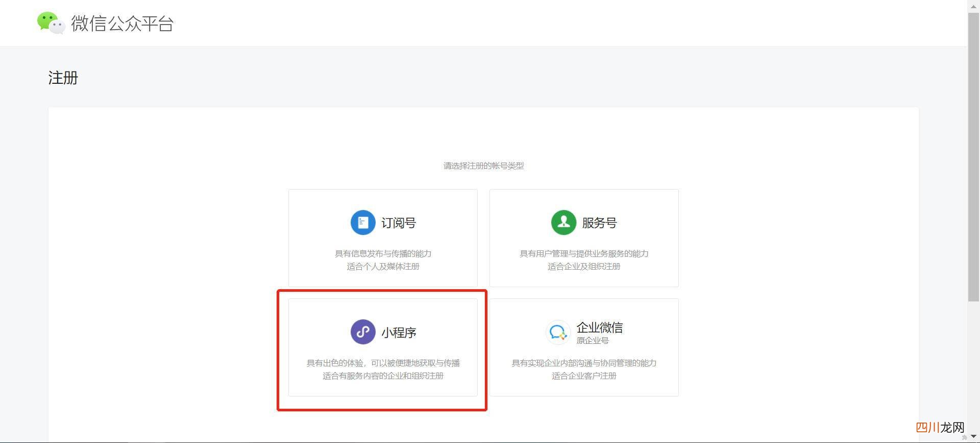Click 具有信息发布与传播的能力 description
Image resolution: width=980 pixels, height=443 pixels.
point(383,253)
